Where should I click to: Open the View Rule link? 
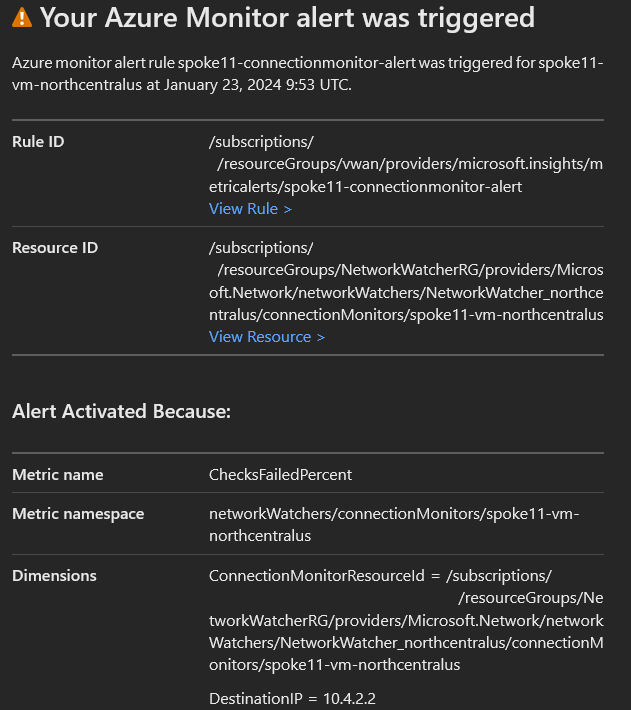coord(250,209)
